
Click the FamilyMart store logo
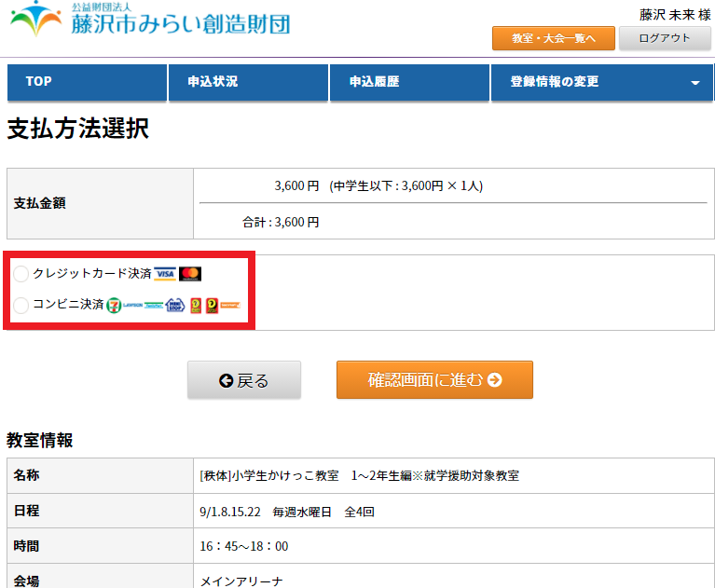click(154, 305)
